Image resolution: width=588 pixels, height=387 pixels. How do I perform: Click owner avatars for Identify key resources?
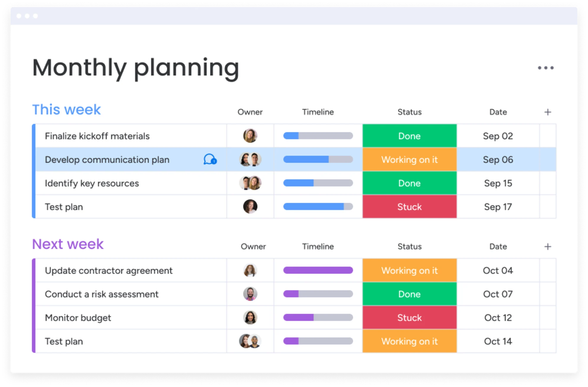pyautogui.click(x=250, y=183)
